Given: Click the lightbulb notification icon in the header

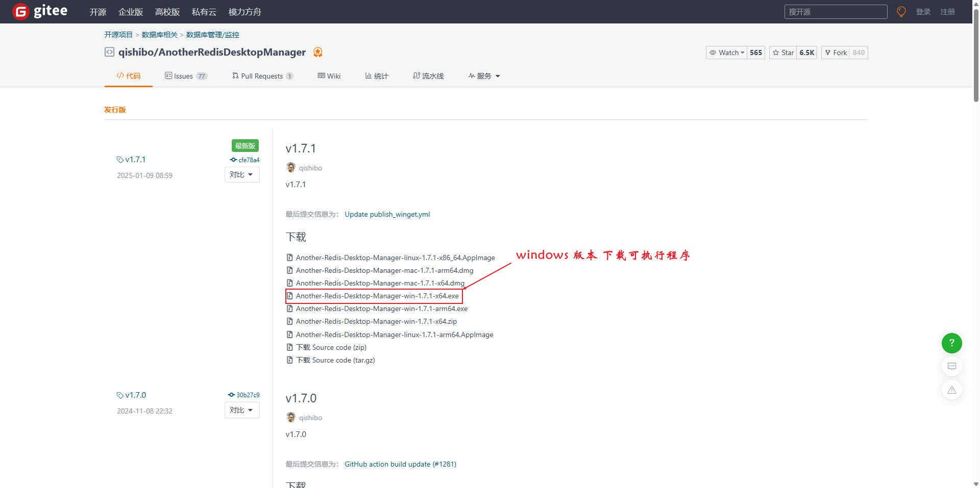Looking at the screenshot, I should point(901,12).
